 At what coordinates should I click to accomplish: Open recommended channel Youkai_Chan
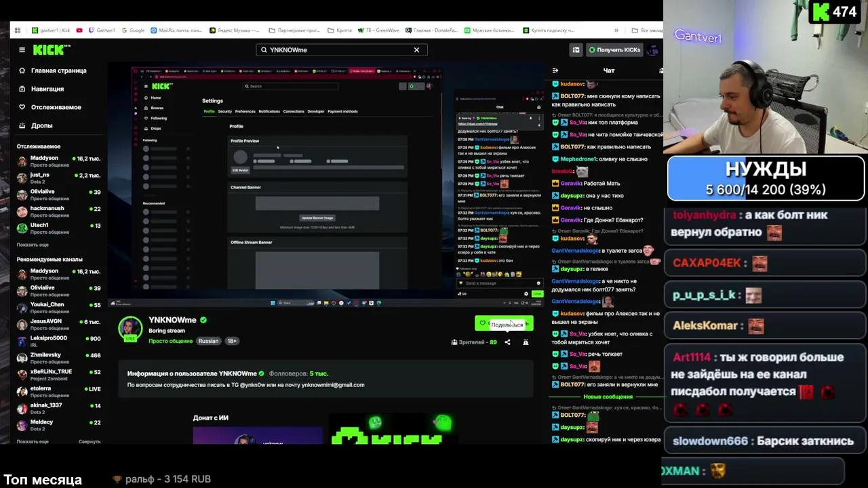pyautogui.click(x=59, y=308)
